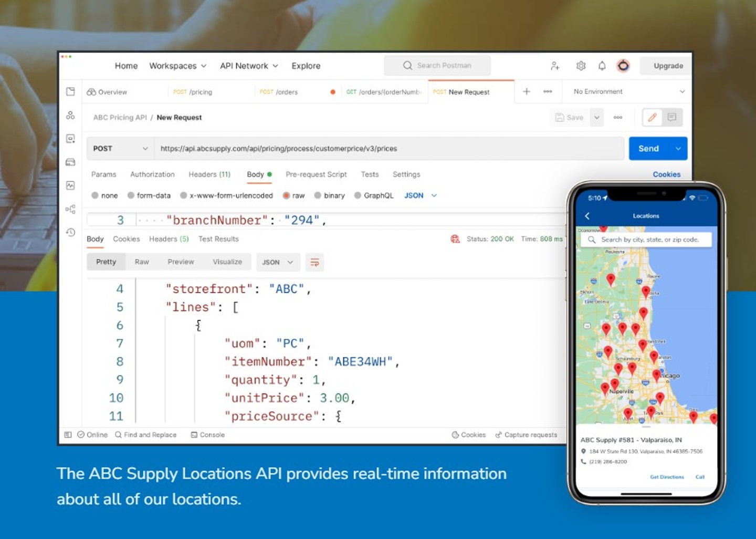Open the Send options arrow
This screenshot has height=539, width=756.
678,149
